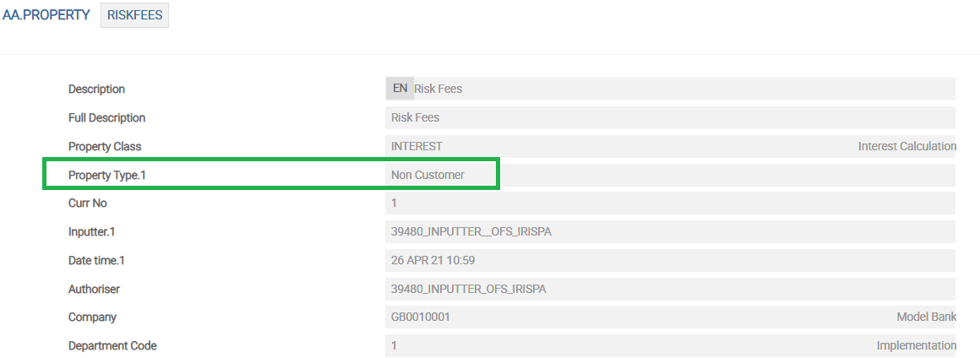
Task: Click the Authoriser field label
Action: [x=94, y=289]
